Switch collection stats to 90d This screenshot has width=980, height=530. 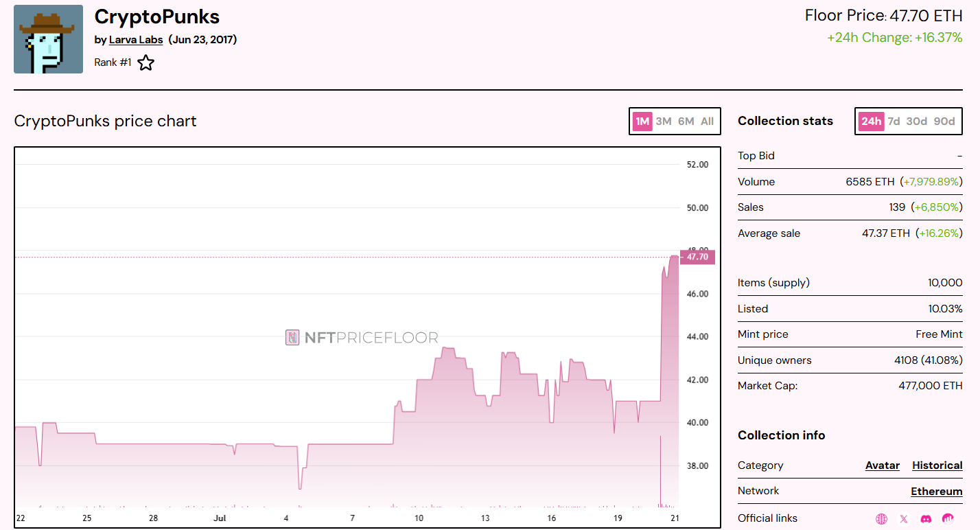pyautogui.click(x=944, y=122)
